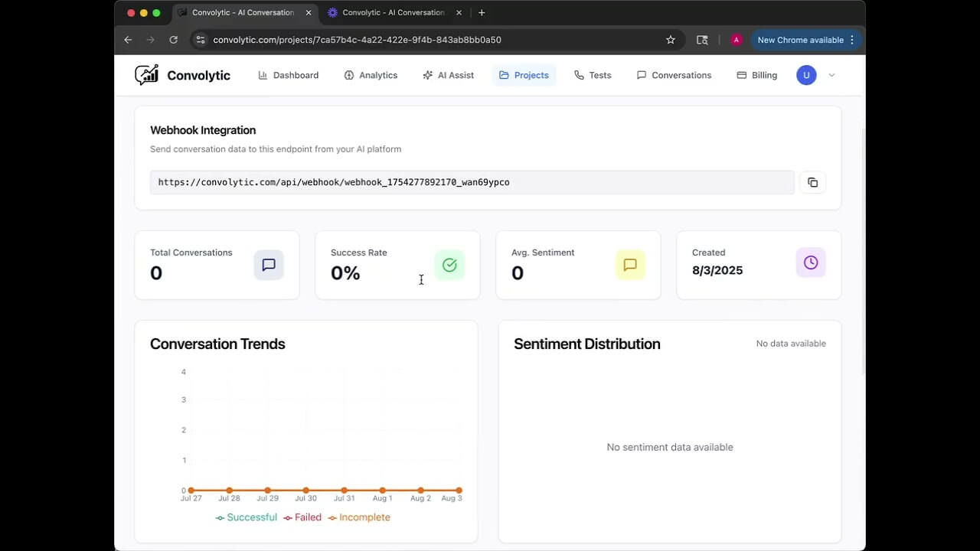The height and width of the screenshot is (551, 980).
Task: Bookmark this page with the star icon
Action: 671,40
